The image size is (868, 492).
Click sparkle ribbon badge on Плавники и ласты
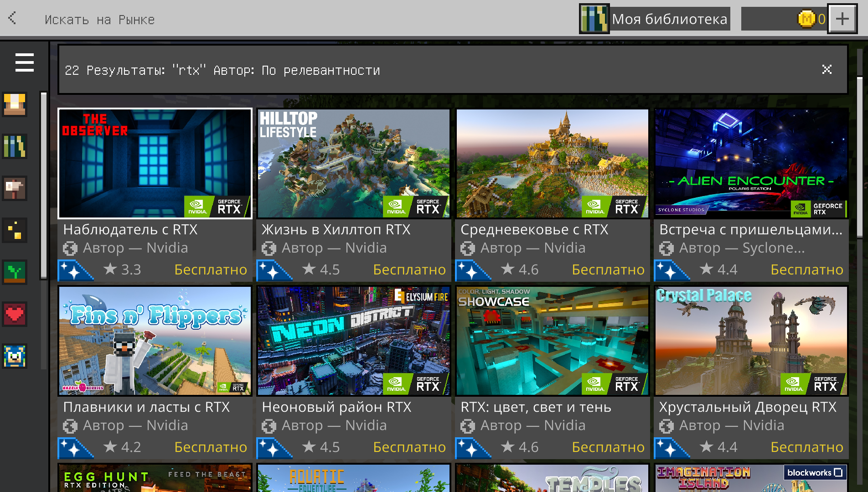[75, 447]
